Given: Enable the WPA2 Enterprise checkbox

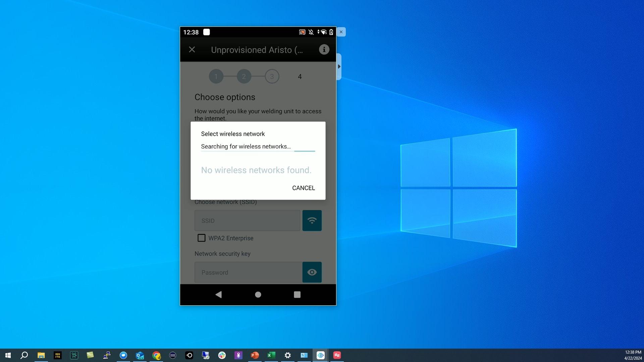Looking at the screenshot, I should pos(201,238).
